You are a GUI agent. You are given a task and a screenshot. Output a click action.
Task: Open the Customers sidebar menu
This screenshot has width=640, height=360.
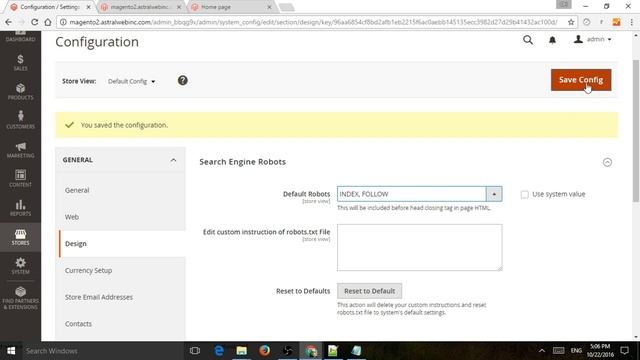20,121
